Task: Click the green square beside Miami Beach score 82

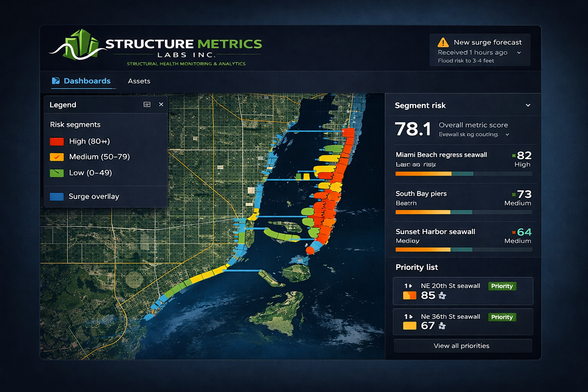Action: [x=513, y=156]
